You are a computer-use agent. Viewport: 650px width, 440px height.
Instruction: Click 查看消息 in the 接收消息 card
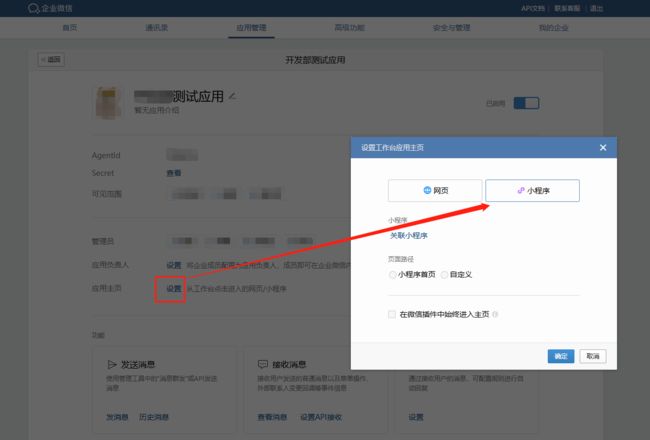(x=272, y=417)
